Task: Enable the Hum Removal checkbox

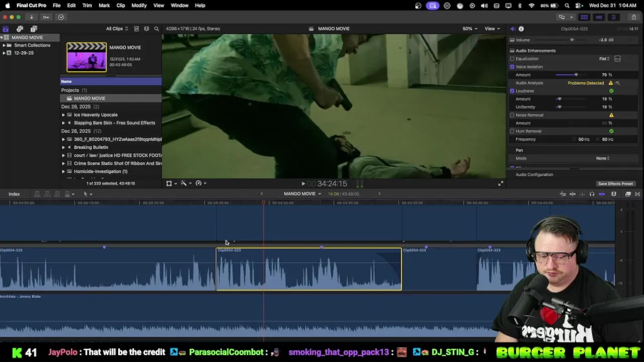Action: [512, 131]
